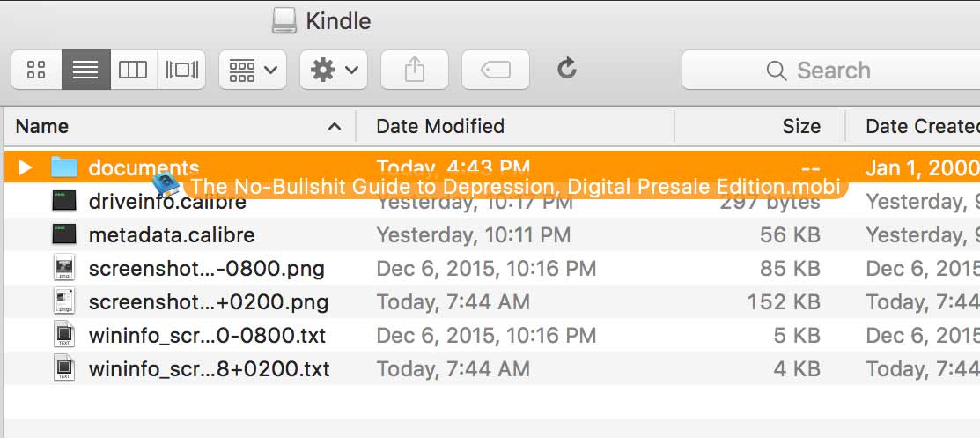Expand the documents folder disclosure triangle
Viewport: 980px width, 438px height.
[25, 167]
